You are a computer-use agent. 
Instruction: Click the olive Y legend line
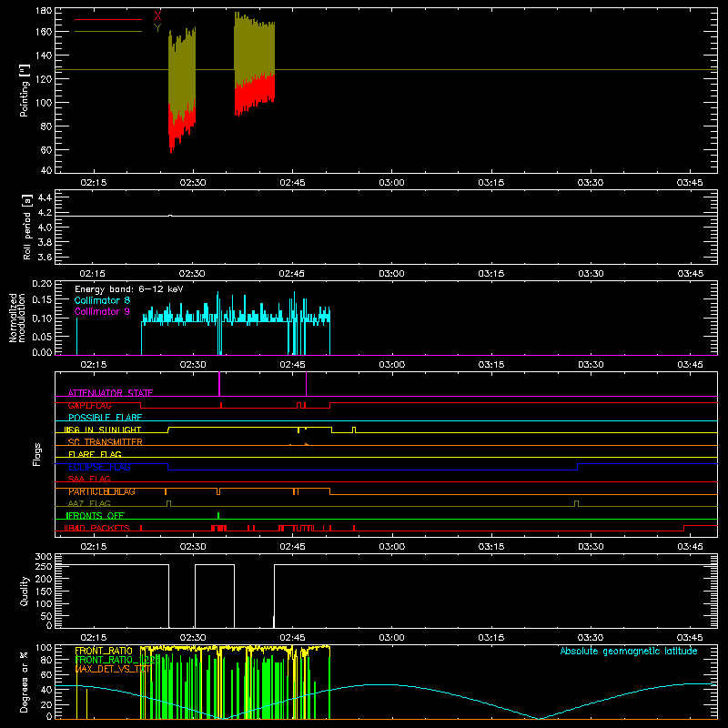108,32
